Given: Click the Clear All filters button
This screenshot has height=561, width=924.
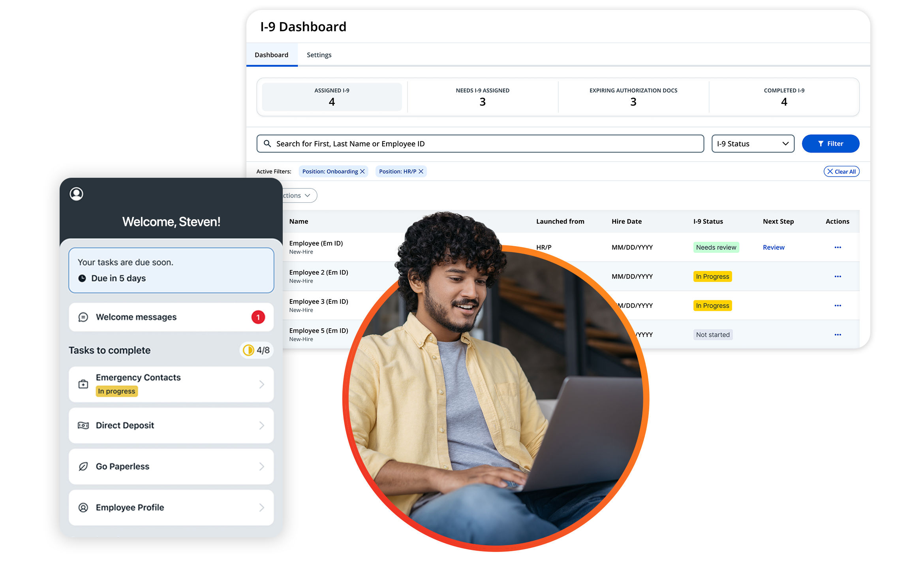Looking at the screenshot, I should click(841, 171).
